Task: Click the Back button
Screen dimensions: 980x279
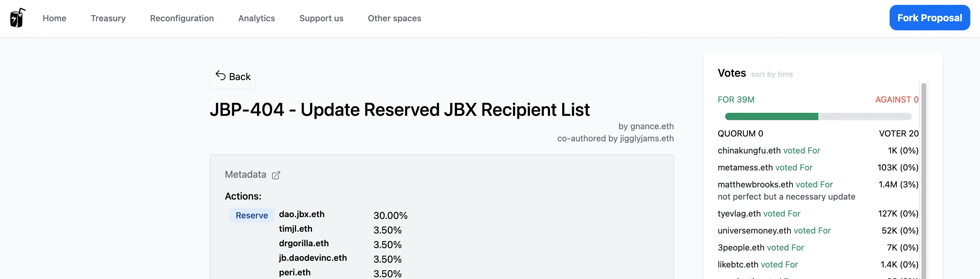Action: pyautogui.click(x=232, y=76)
